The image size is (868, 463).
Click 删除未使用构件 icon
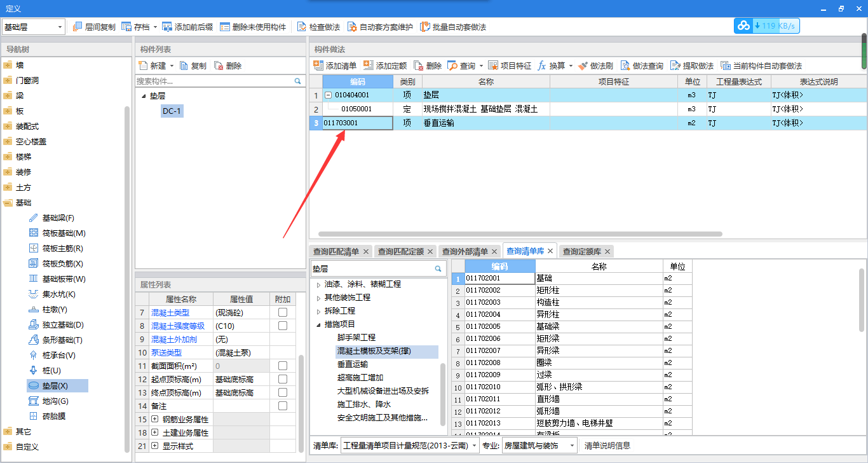pyautogui.click(x=225, y=27)
